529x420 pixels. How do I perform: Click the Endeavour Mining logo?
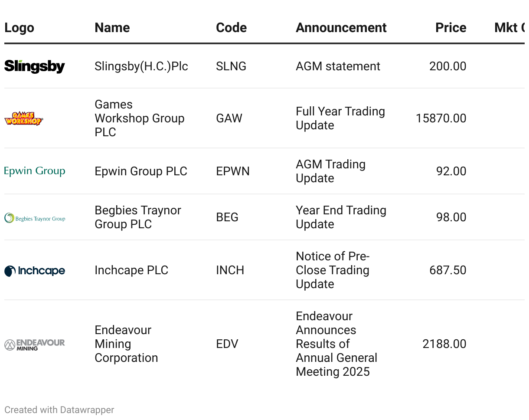click(35, 345)
